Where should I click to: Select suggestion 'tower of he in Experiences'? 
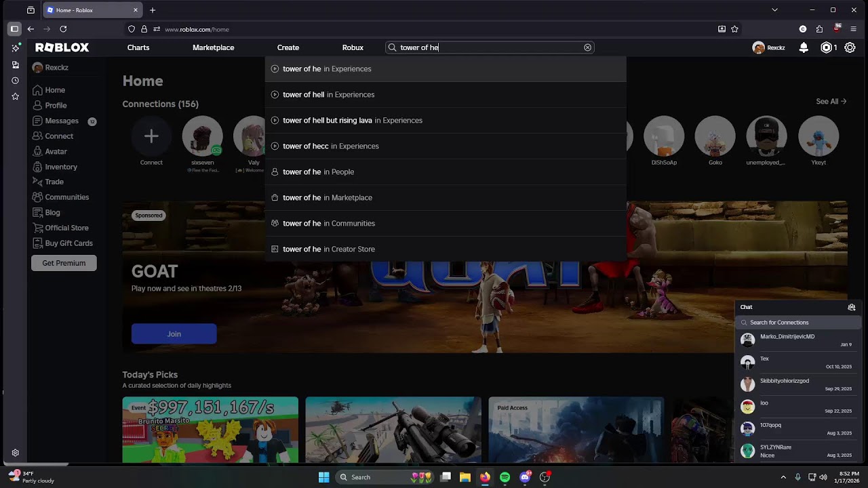coord(446,68)
